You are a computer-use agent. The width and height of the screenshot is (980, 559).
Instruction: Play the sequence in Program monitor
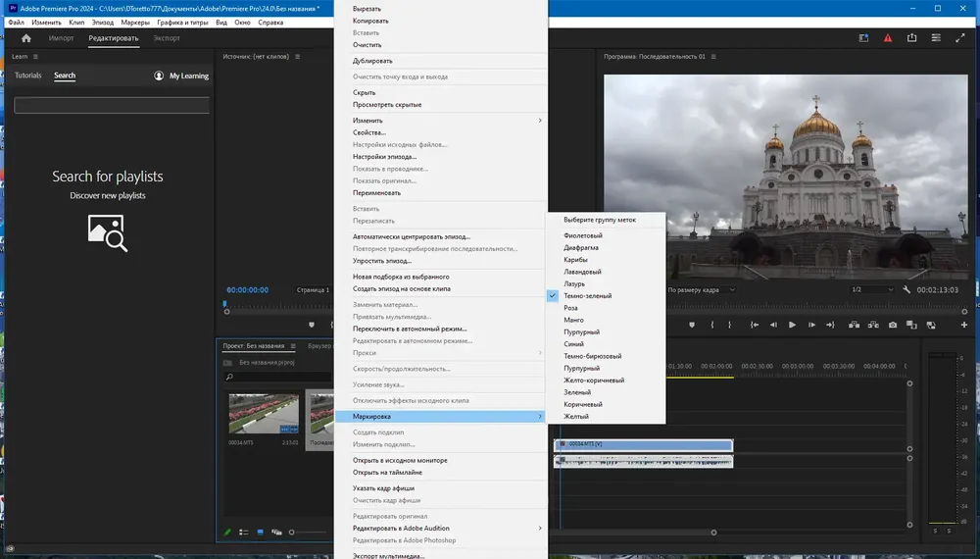pos(792,326)
